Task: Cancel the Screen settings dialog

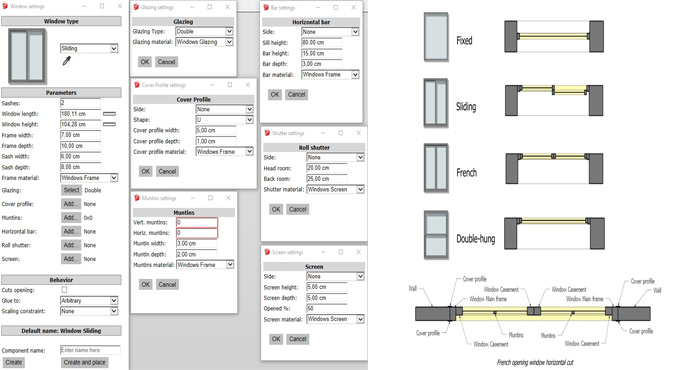Action: point(298,339)
